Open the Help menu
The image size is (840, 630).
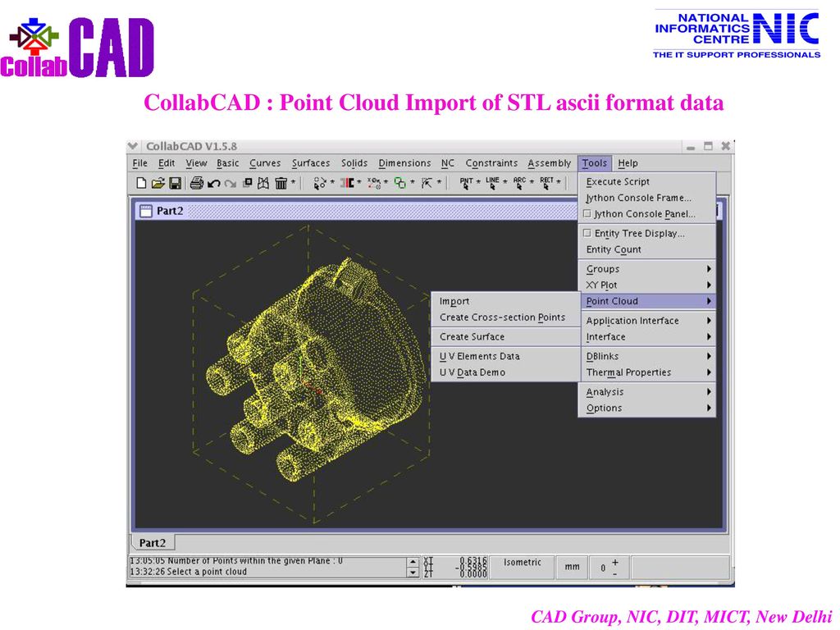pos(628,163)
